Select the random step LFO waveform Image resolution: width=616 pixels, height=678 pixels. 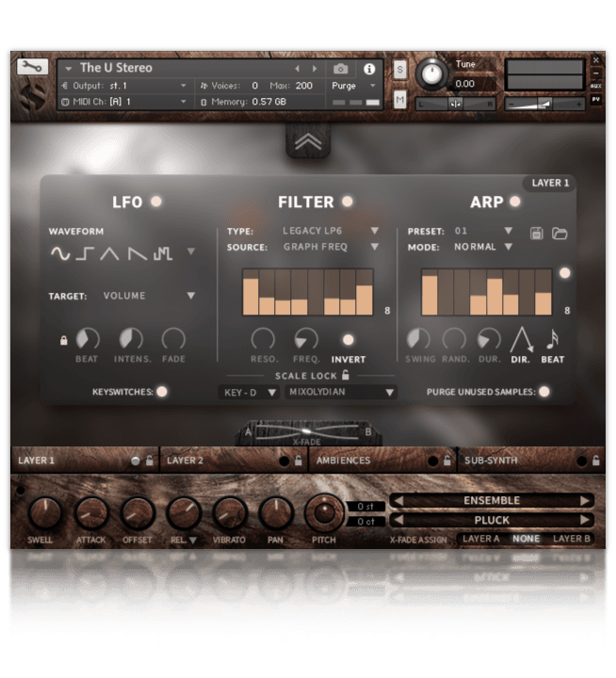(163, 253)
